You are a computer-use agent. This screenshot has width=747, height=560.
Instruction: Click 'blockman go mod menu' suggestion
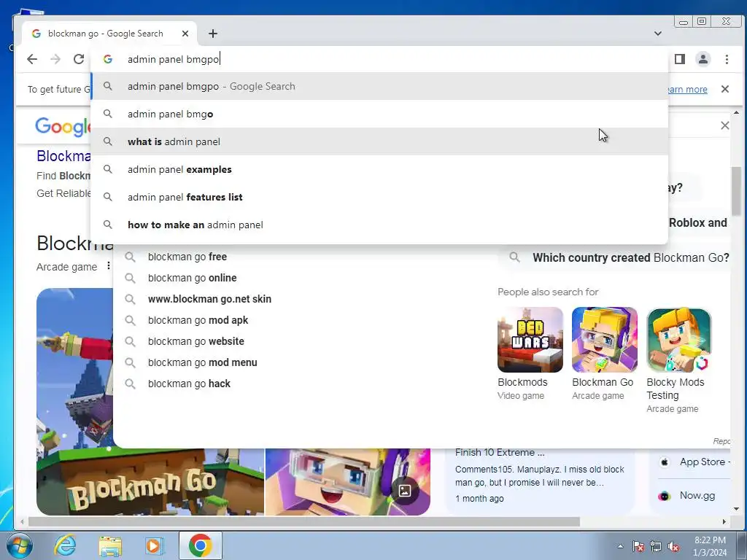pyautogui.click(x=203, y=362)
